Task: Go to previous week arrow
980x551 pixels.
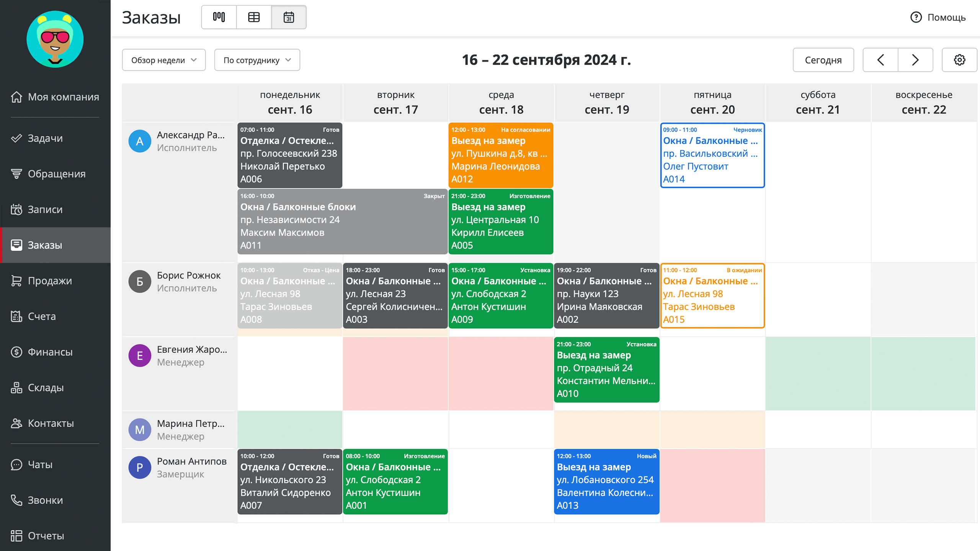Action: [x=880, y=60]
